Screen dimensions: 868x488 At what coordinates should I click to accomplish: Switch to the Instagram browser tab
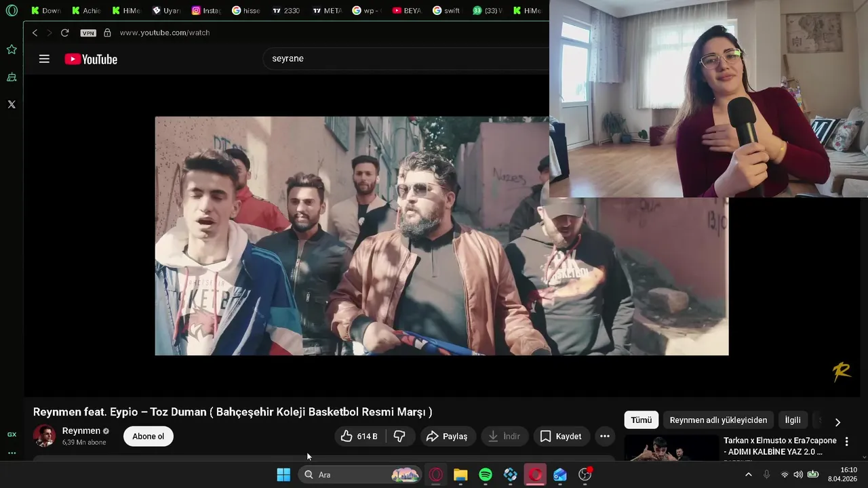click(x=206, y=11)
